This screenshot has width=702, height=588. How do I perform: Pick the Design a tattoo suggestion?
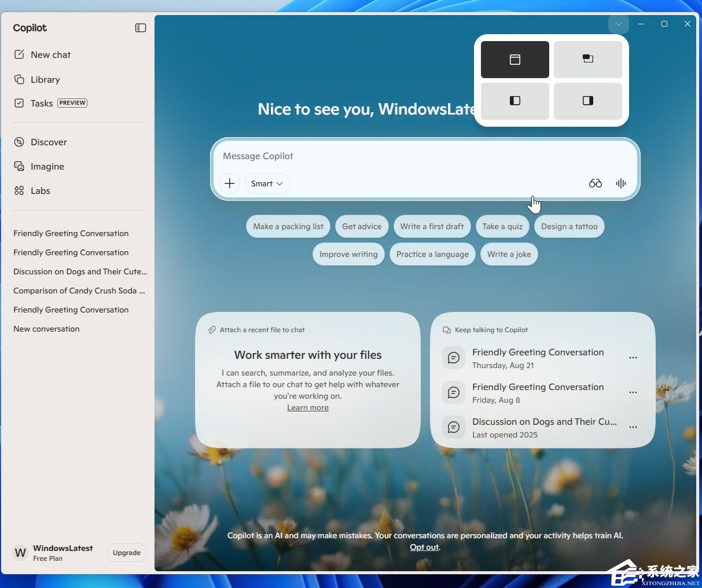(x=569, y=226)
